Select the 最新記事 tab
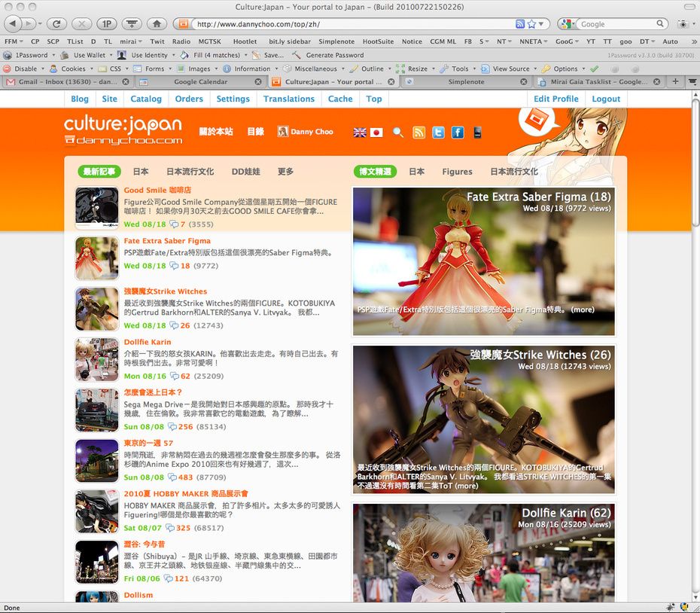The image size is (700, 613). tap(99, 172)
